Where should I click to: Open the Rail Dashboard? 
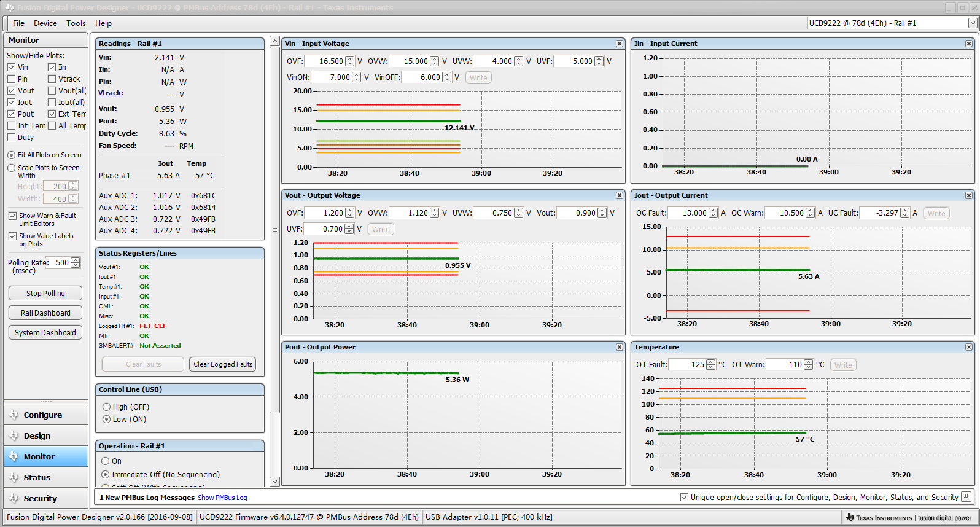(45, 313)
